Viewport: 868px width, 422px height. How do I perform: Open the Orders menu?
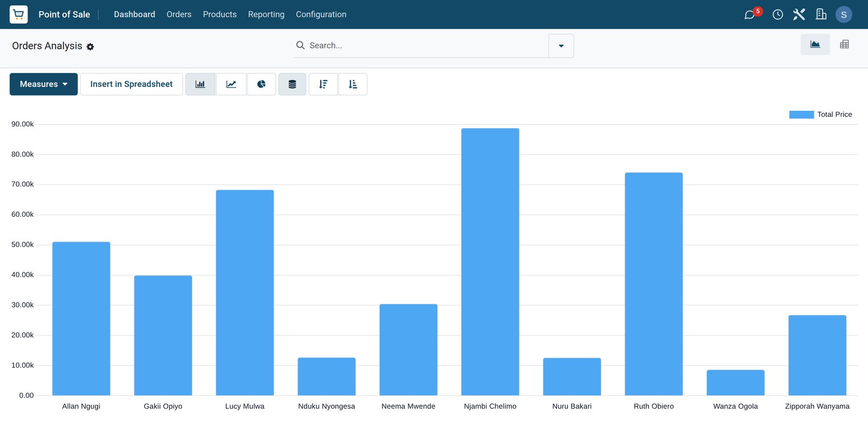click(x=179, y=14)
